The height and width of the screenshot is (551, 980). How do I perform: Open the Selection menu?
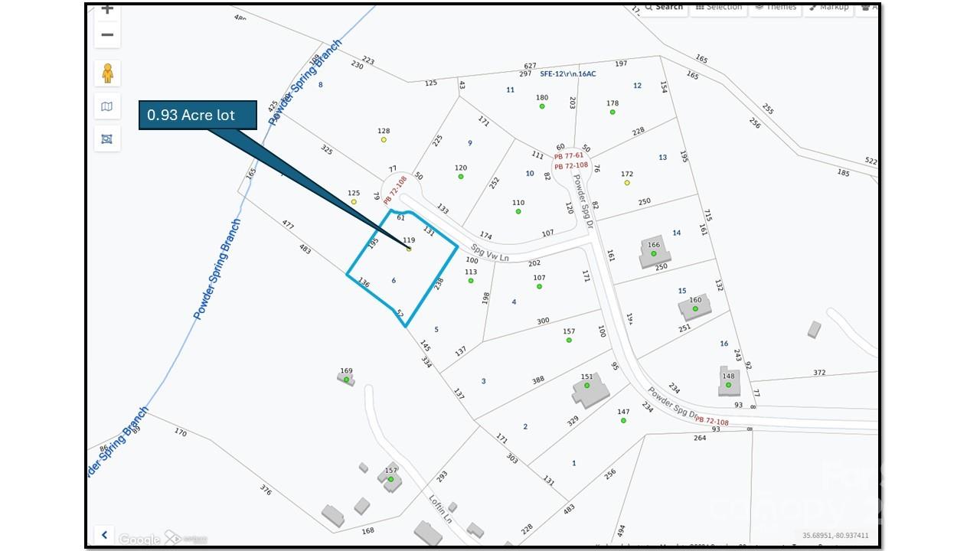718,8
